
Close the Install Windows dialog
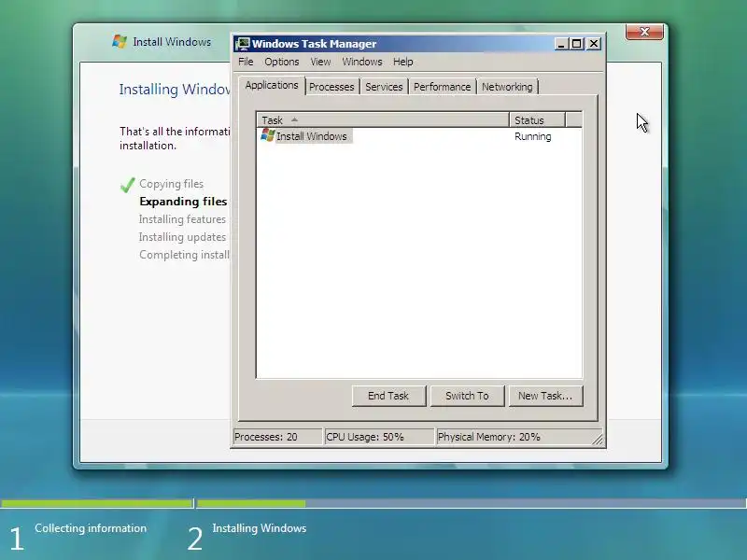tap(644, 32)
